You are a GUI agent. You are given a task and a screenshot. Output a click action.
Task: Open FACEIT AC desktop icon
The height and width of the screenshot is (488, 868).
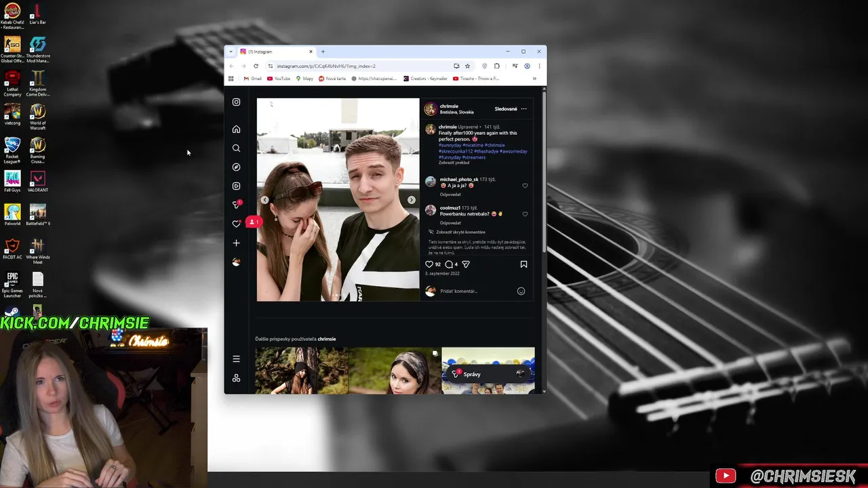(x=12, y=249)
